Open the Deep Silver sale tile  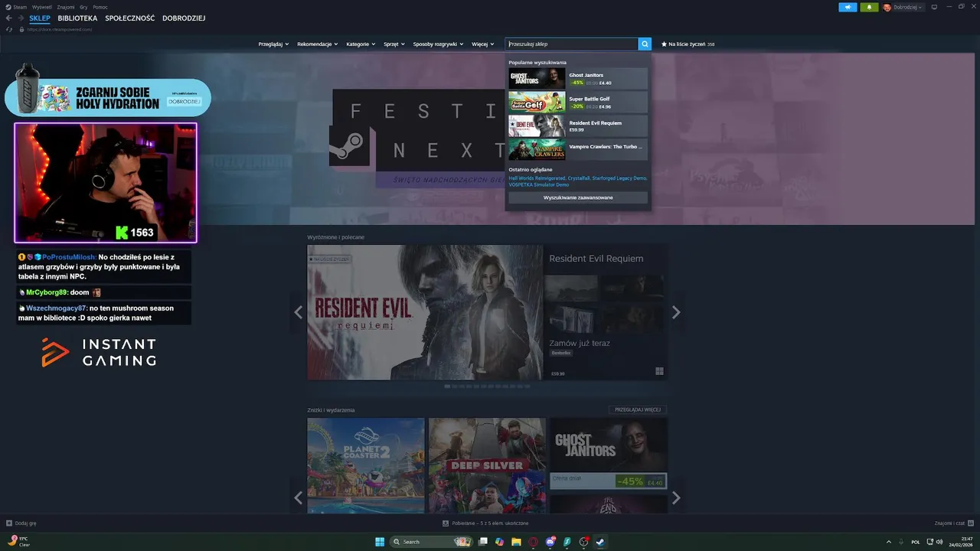pos(487,465)
